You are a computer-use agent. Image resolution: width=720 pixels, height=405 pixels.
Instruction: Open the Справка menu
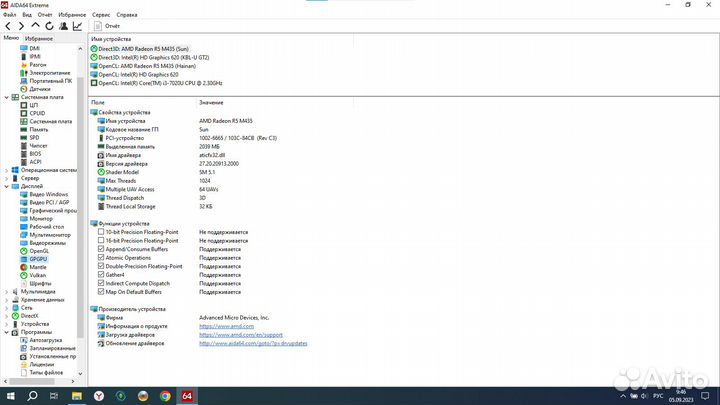coord(127,15)
